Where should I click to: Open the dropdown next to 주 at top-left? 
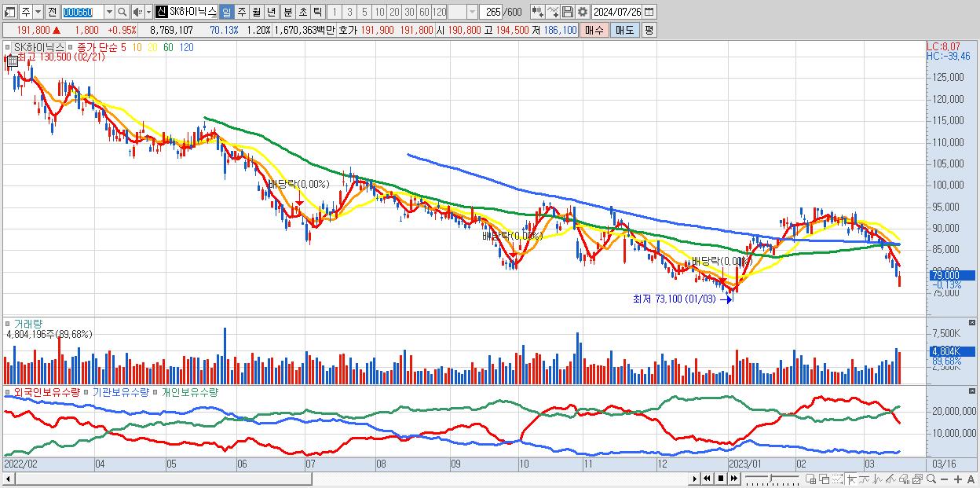tap(38, 12)
